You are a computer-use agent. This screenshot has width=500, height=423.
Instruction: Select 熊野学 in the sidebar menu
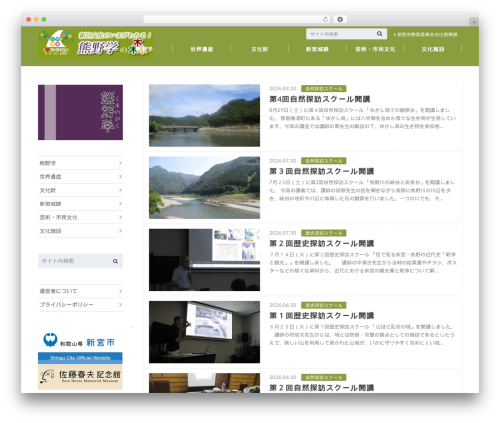click(80, 163)
